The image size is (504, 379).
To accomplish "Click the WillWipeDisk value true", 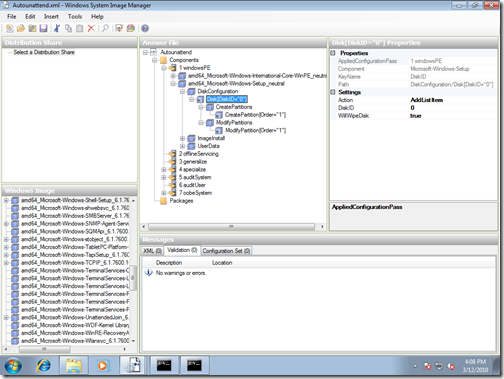I will (x=452, y=116).
